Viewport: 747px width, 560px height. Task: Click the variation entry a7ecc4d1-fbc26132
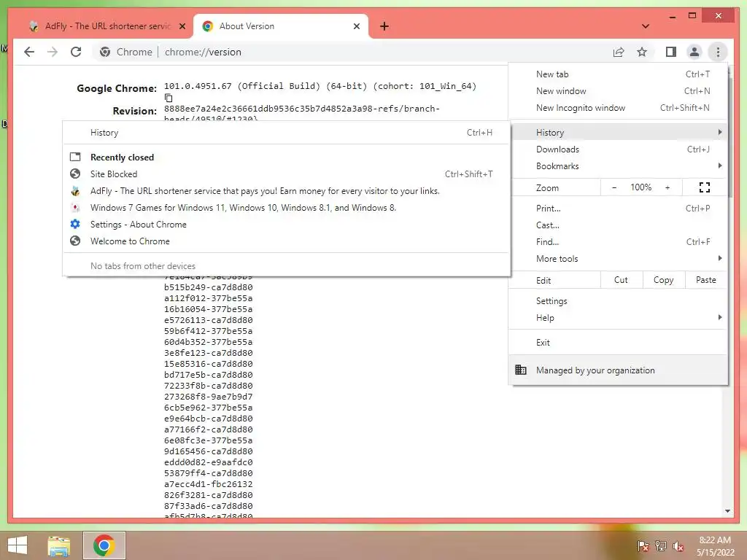click(208, 484)
